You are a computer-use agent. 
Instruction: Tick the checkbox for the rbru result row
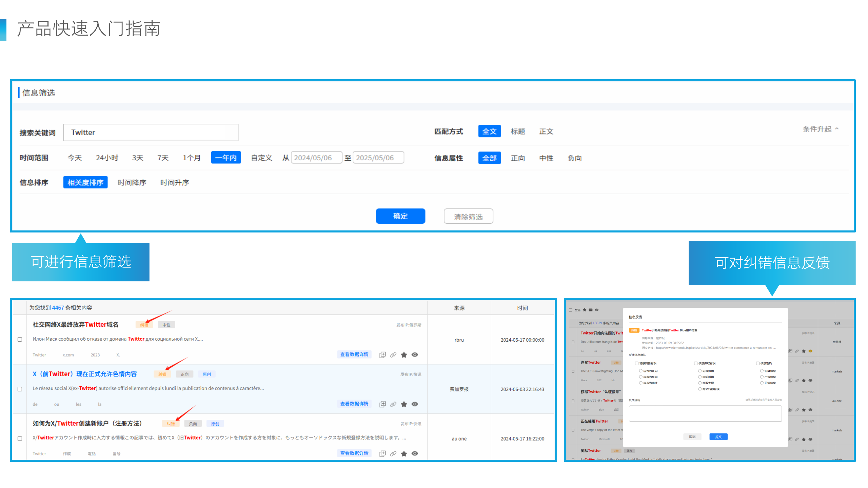(x=20, y=340)
